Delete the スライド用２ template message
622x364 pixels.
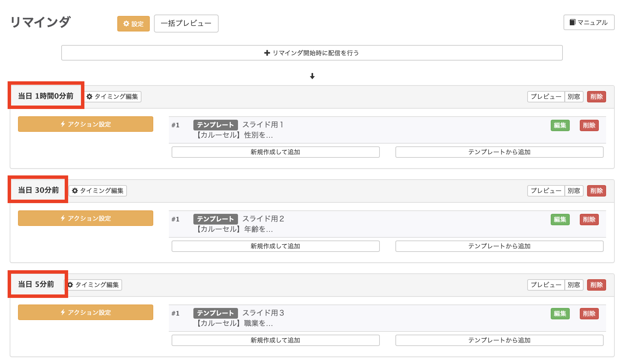pos(589,220)
